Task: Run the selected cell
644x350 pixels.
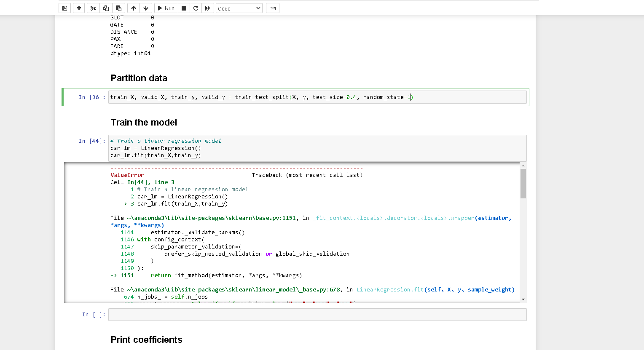Action: click(x=166, y=8)
